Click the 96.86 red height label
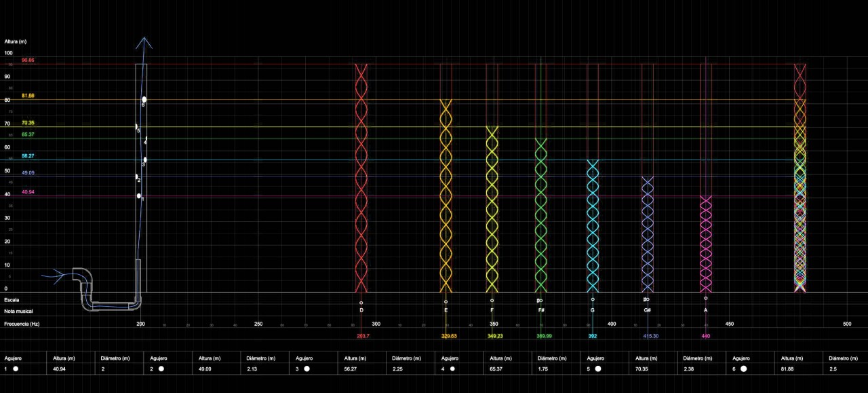This screenshot has height=393, width=868. tap(28, 60)
